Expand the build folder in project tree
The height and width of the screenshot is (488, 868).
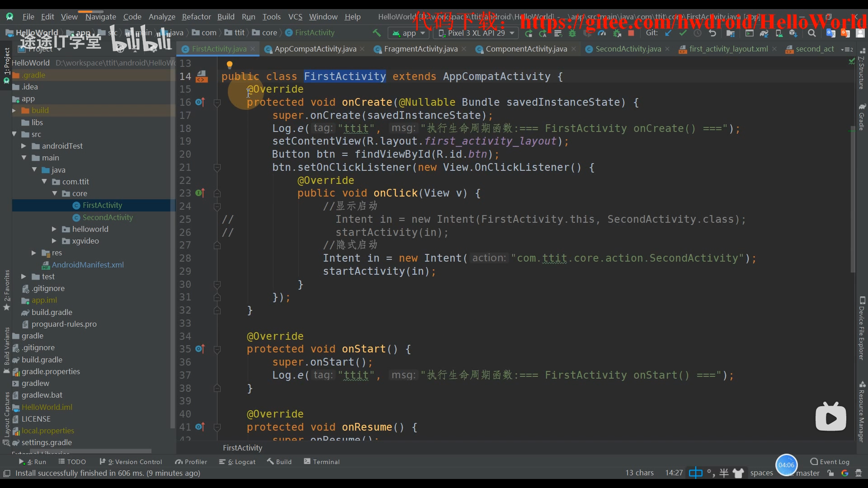[14, 110]
